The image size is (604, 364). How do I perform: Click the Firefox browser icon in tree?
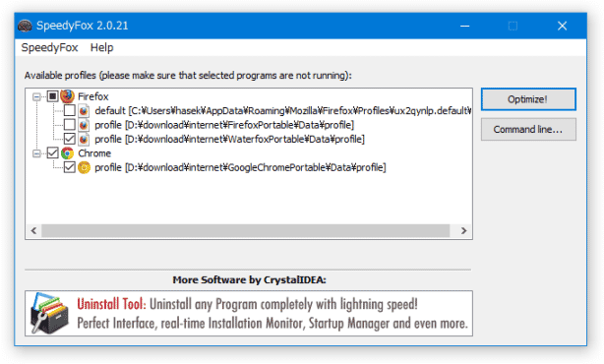pyautogui.click(x=68, y=96)
